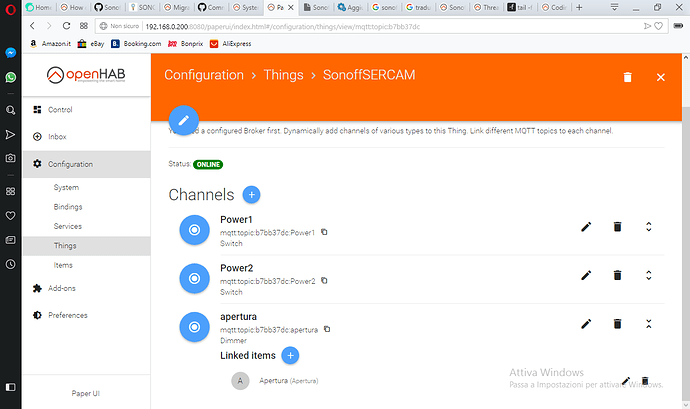Delete the Power1 channel
This screenshot has width=690, height=409.
coord(617,227)
